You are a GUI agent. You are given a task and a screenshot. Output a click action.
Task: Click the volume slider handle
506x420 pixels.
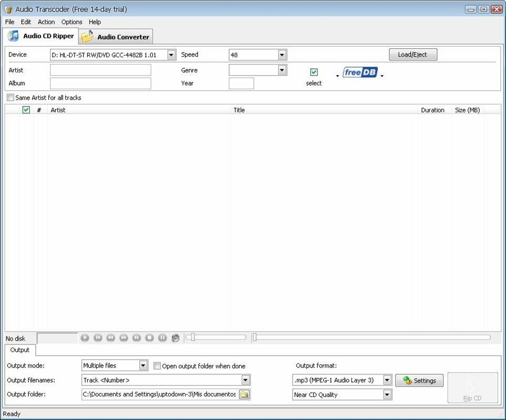point(193,337)
